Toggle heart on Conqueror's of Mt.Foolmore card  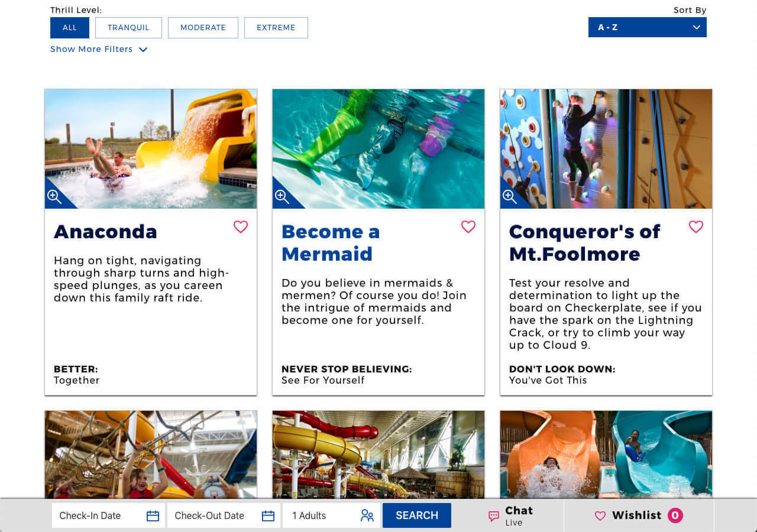pos(696,227)
